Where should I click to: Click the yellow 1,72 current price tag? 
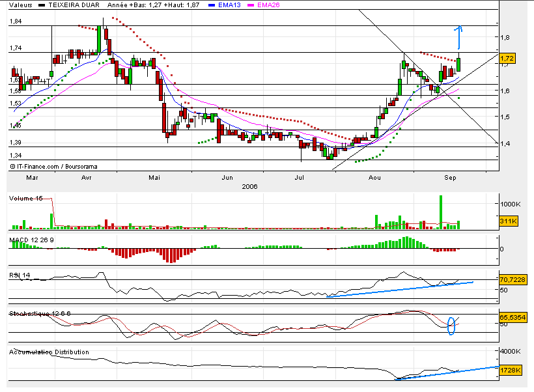508,59
